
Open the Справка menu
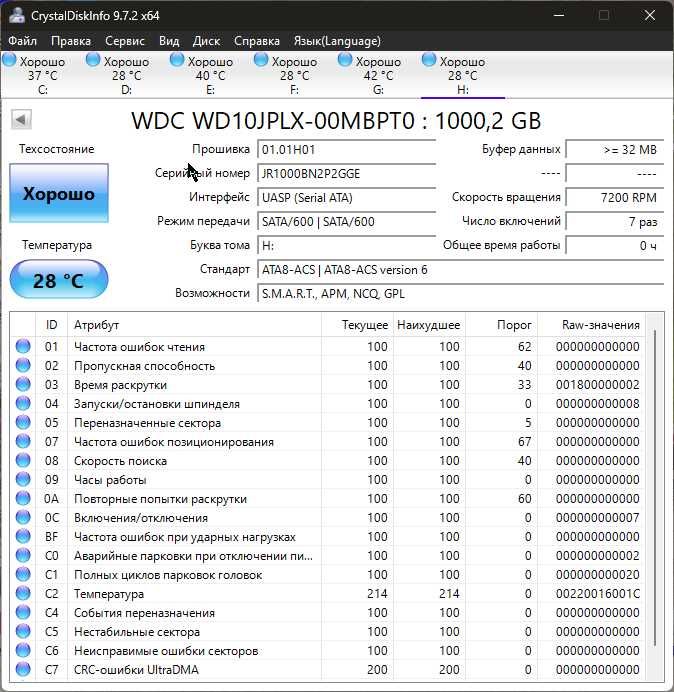coord(257,41)
